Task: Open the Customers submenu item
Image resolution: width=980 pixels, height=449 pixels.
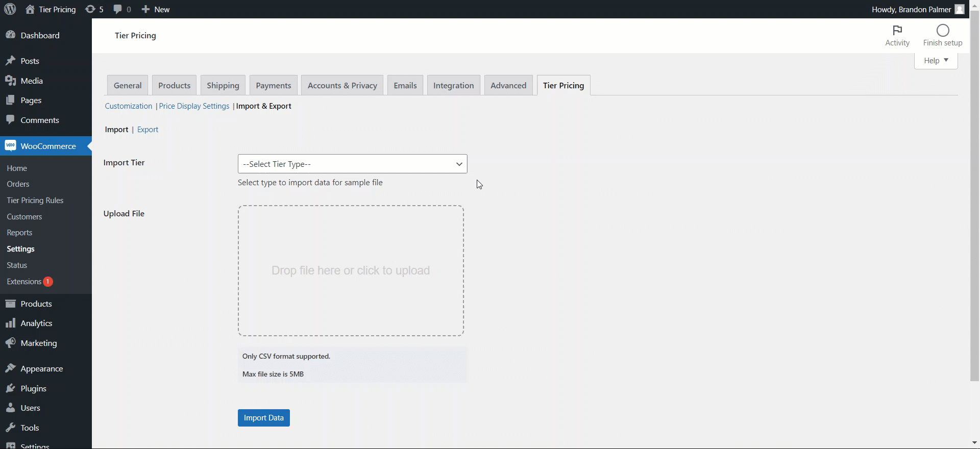Action: coord(24,217)
